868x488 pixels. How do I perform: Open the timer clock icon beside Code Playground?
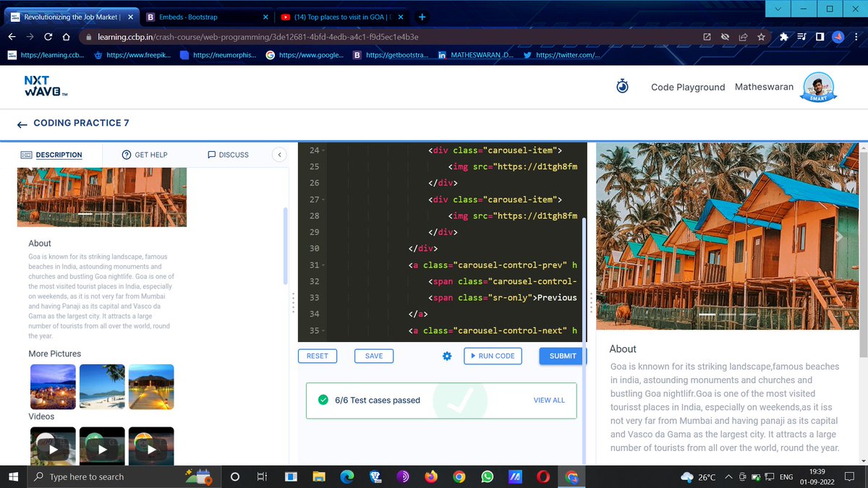pyautogui.click(x=622, y=86)
